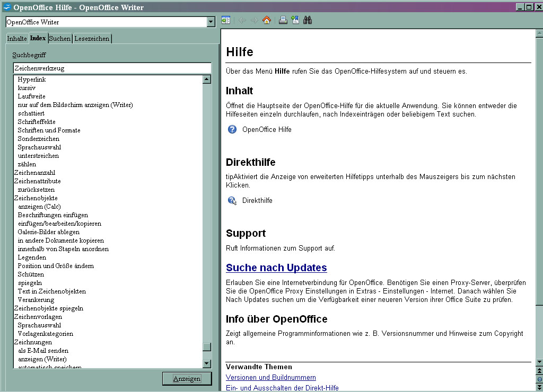Select the entry als E-Mail senden
This screenshot has height=392, width=543.
point(43,351)
